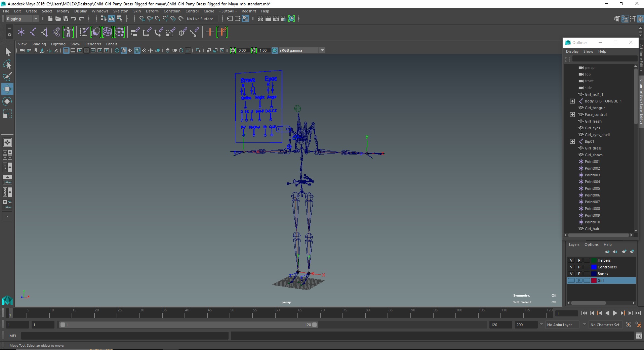Image resolution: width=644 pixels, height=350 pixels.
Task: Open the Constrain menu
Action: [172, 11]
